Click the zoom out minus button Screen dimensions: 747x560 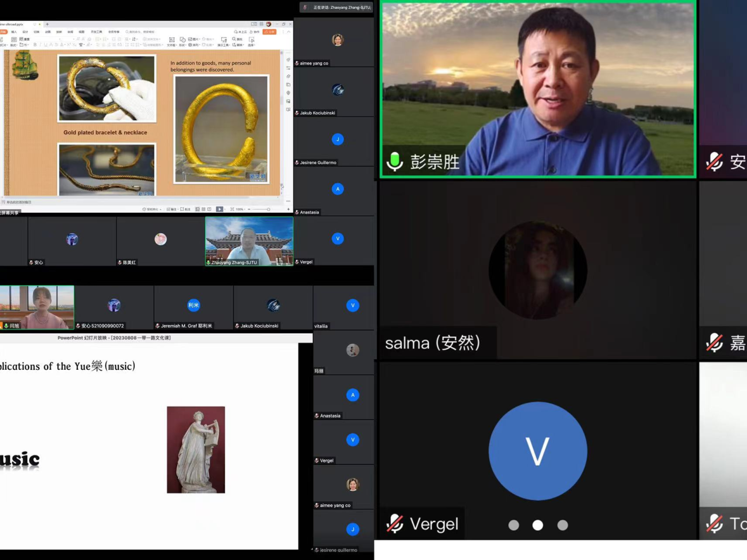tap(249, 209)
